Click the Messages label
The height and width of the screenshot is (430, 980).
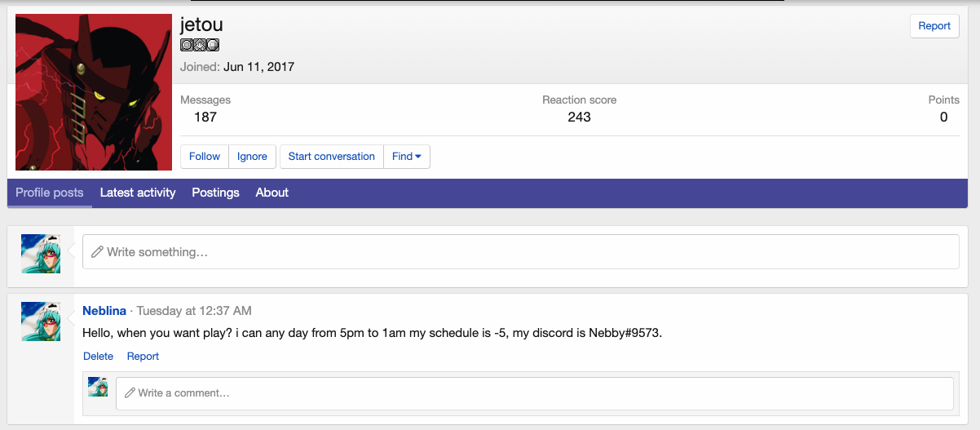(205, 100)
